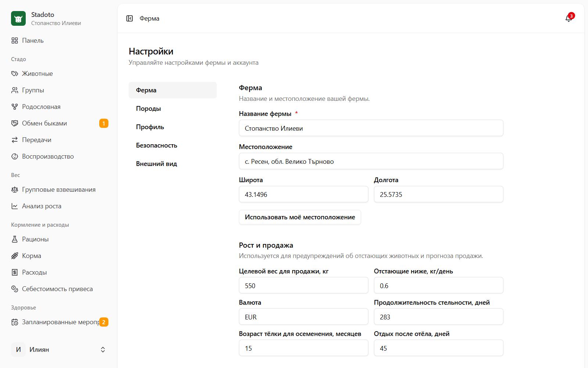Collapse the sidebar with the panel toggle icon
The height and width of the screenshot is (368, 588).
click(x=129, y=18)
